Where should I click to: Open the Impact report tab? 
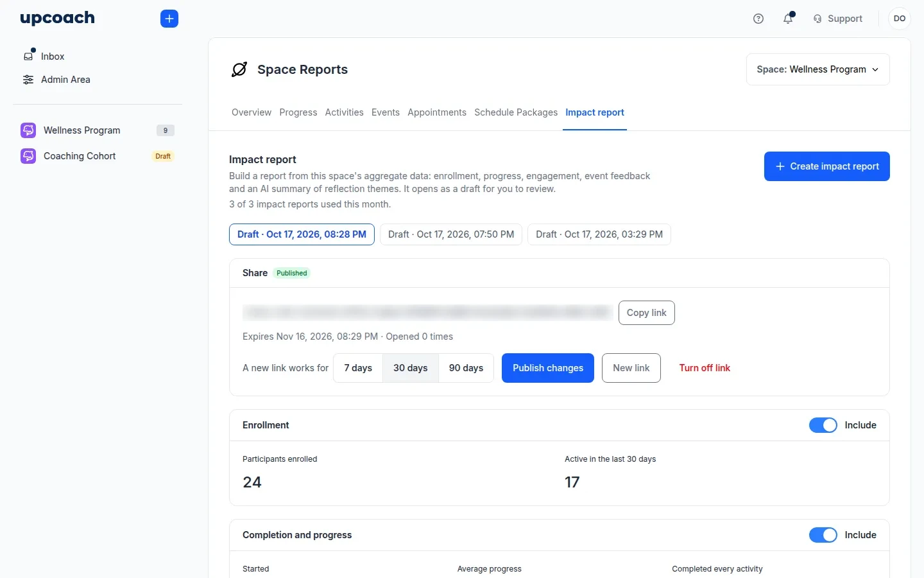[x=595, y=112]
